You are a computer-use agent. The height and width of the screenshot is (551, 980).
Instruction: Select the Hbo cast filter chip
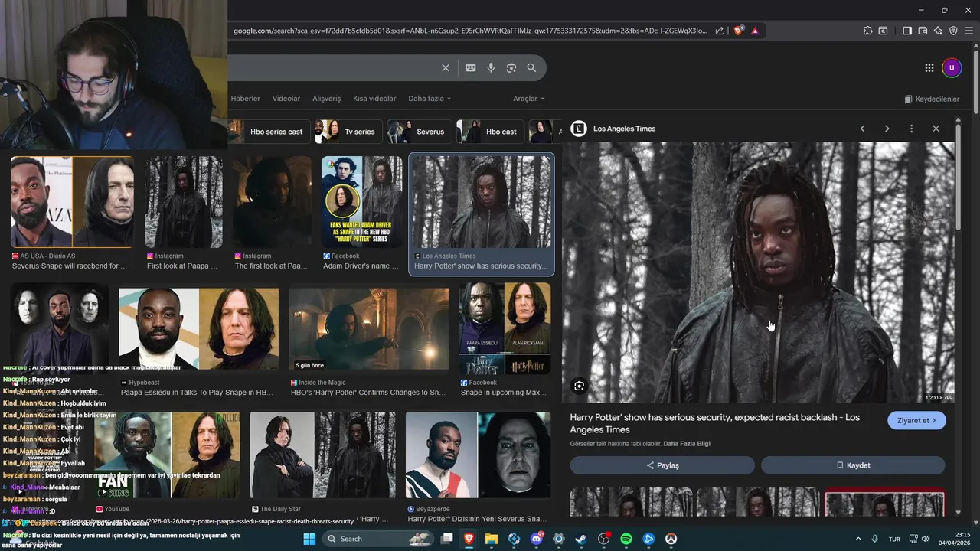coord(490,132)
